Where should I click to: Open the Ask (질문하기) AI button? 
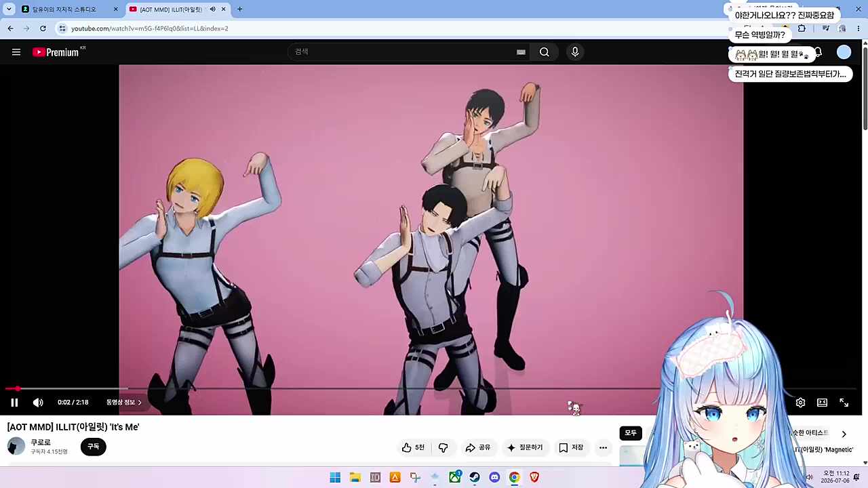[x=525, y=447]
